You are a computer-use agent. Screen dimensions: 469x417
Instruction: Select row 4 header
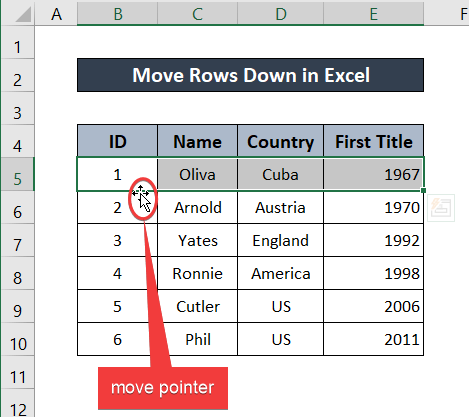[17, 141]
